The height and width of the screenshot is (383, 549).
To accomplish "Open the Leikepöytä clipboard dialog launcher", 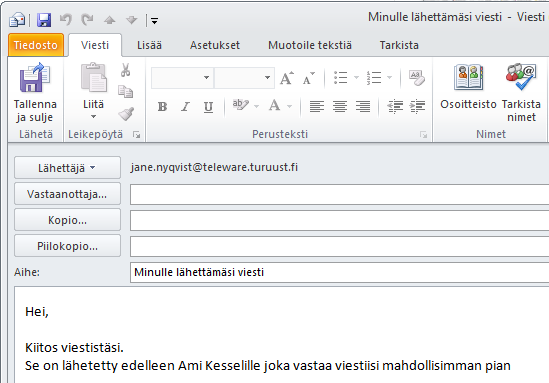I will click(137, 135).
